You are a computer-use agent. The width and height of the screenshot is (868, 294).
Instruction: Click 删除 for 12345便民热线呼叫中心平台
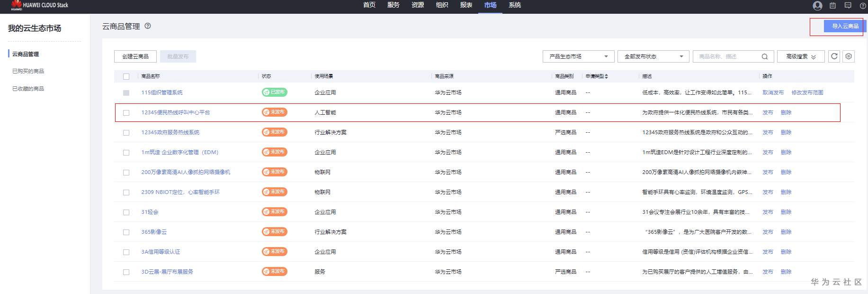point(786,112)
